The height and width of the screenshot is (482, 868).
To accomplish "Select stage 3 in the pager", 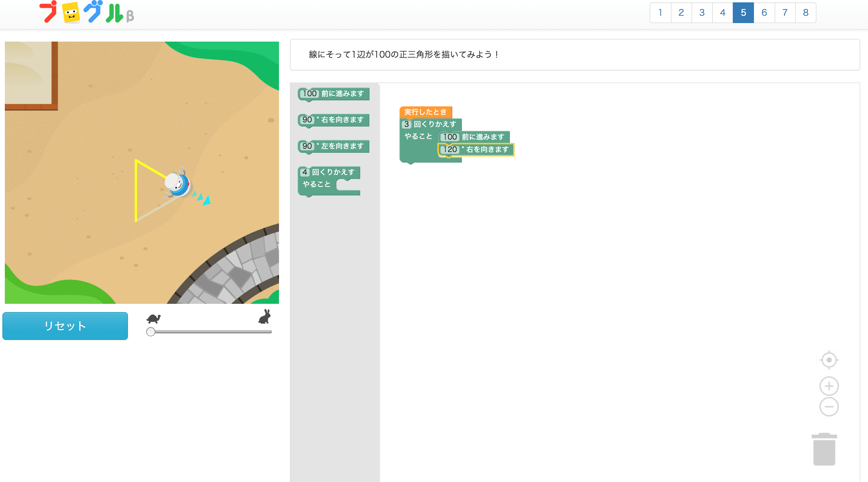I will click(702, 13).
